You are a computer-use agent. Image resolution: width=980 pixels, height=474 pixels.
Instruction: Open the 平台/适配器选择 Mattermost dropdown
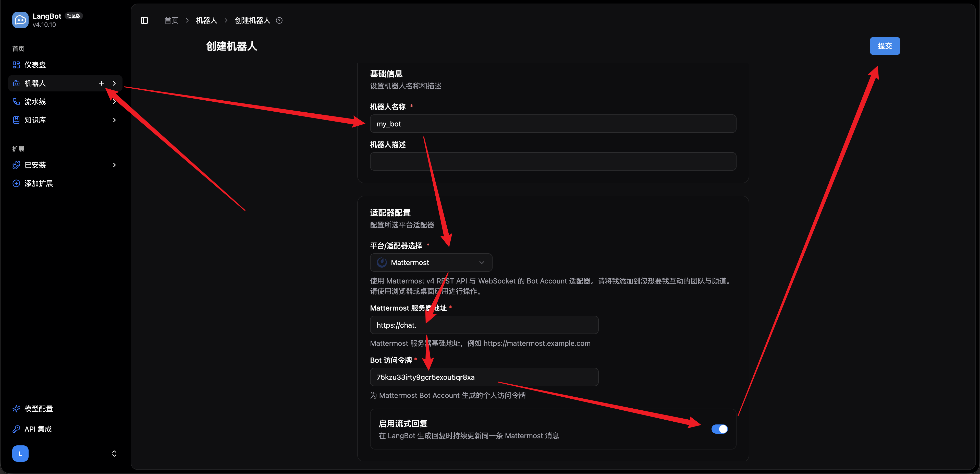(x=431, y=263)
